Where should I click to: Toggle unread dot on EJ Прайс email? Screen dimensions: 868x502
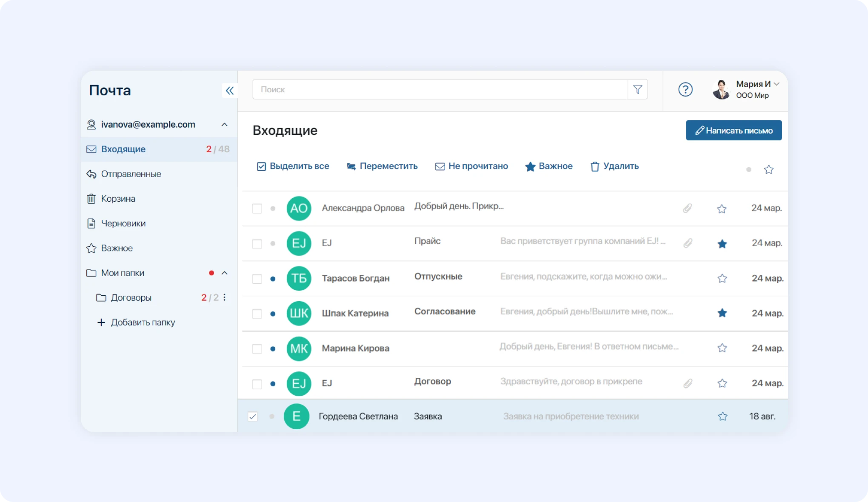273,244
